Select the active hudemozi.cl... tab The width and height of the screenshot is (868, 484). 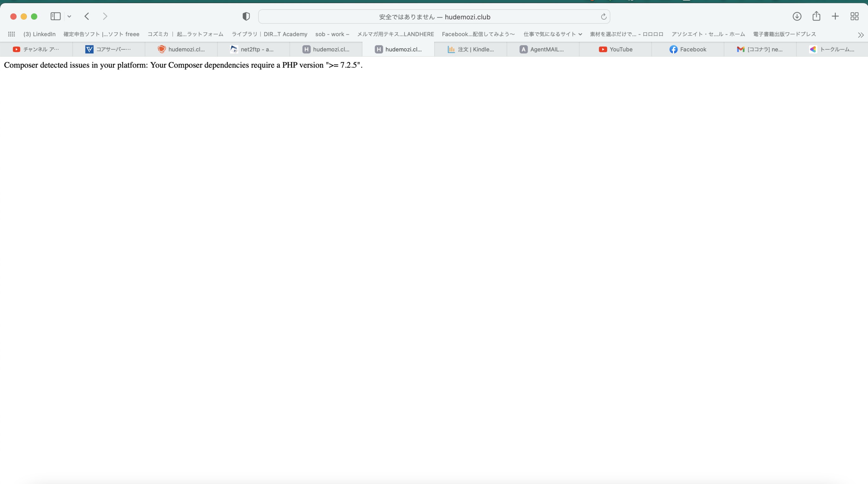pos(398,49)
